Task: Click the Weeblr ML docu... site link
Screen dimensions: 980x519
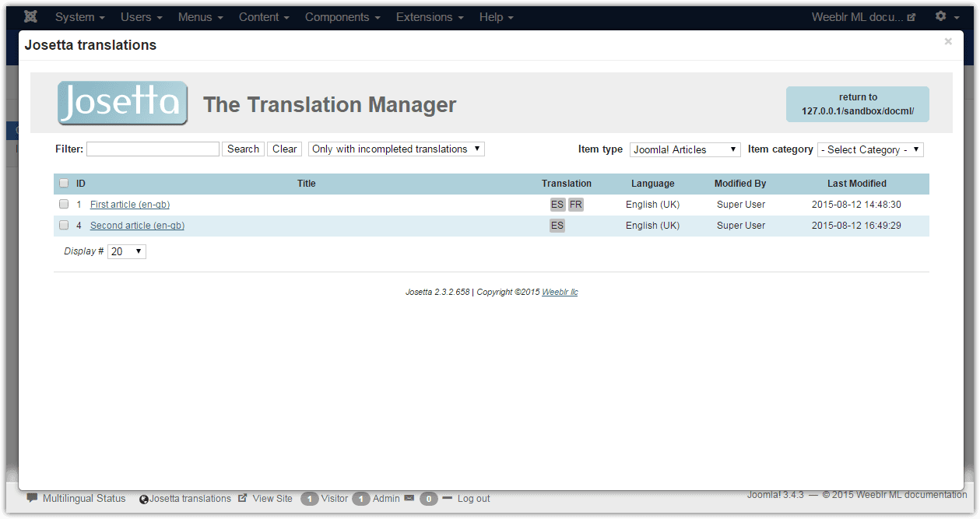Action: (863, 16)
